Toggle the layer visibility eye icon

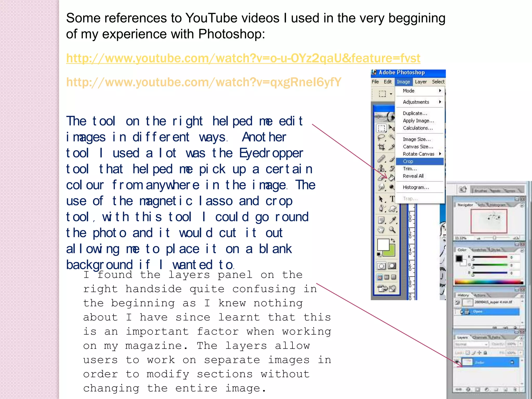457,362
